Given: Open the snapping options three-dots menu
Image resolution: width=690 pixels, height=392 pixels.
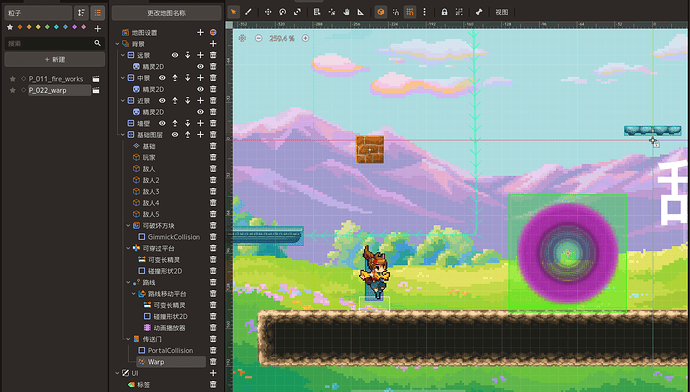Looking at the screenshot, I should coord(424,12).
